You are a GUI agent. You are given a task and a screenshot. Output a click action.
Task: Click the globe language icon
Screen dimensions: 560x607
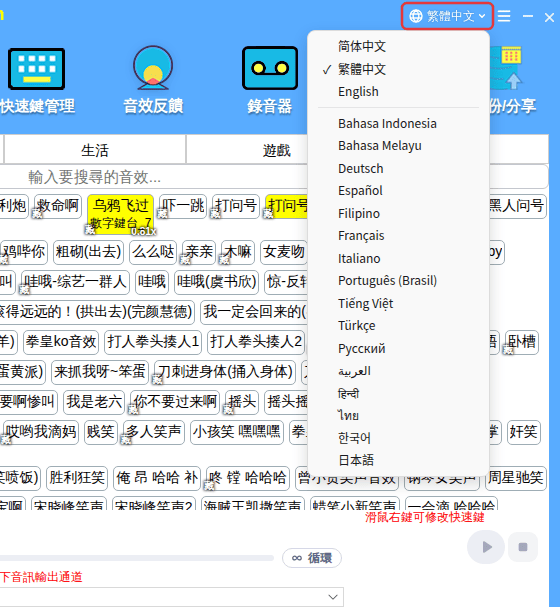(x=416, y=16)
